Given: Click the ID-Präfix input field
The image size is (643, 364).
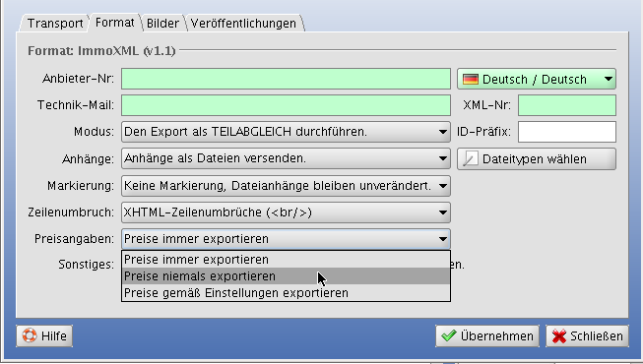Looking at the screenshot, I should (567, 132).
